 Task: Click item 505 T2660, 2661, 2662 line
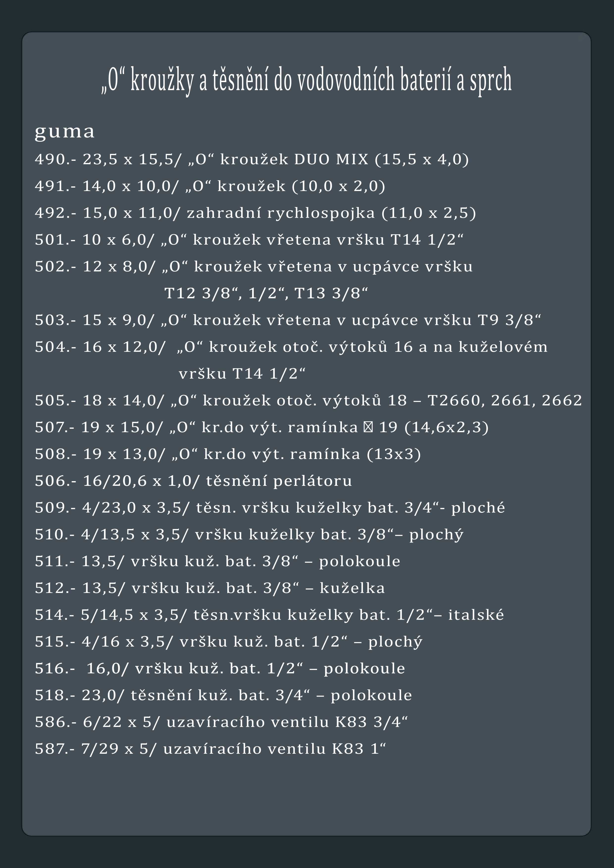(308, 400)
